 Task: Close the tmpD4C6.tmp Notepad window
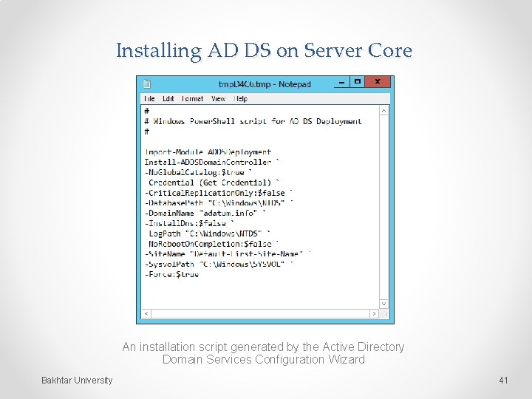tap(378, 82)
